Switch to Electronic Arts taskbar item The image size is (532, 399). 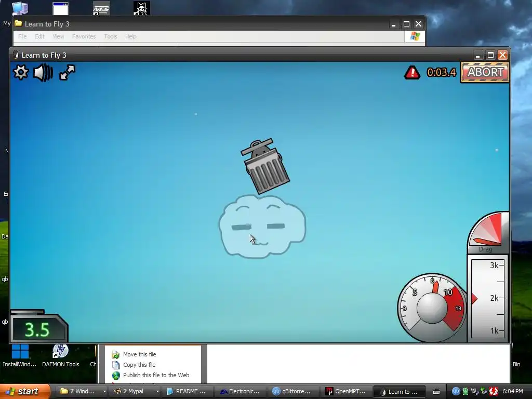pos(241,391)
